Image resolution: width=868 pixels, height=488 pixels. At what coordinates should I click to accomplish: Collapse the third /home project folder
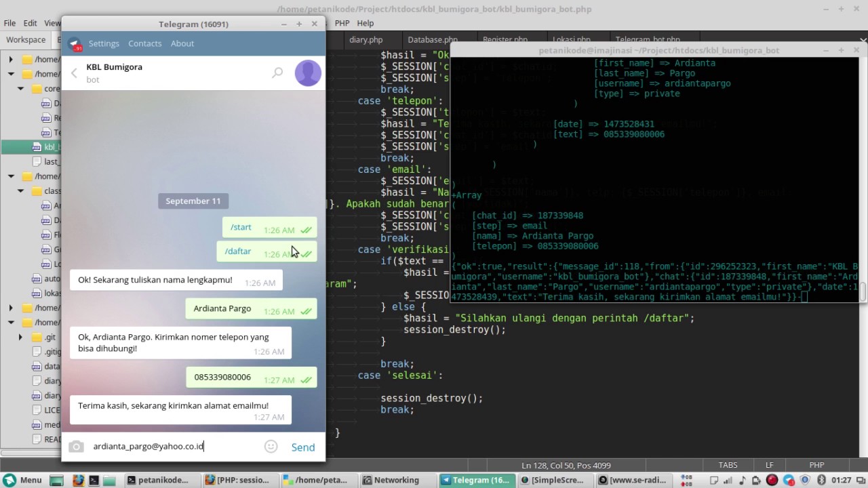(x=11, y=176)
